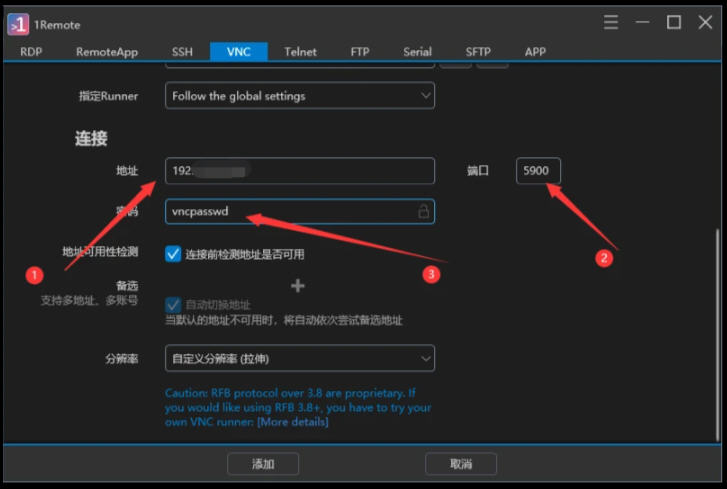Image resolution: width=727 pixels, height=489 pixels.
Task: Click the 当默认的地址不可用时 description text
Action: click(284, 320)
